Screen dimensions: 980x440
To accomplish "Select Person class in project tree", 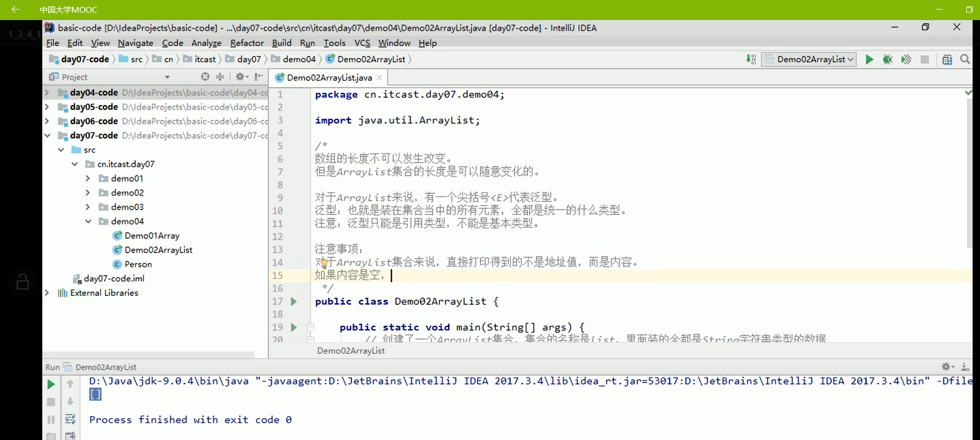I will point(133,264).
